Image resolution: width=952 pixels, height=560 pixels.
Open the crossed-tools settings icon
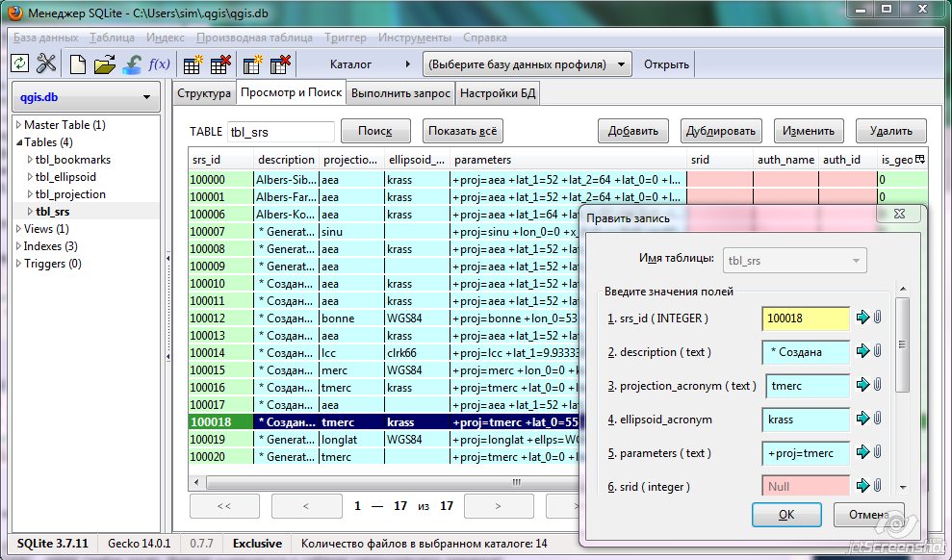46,64
